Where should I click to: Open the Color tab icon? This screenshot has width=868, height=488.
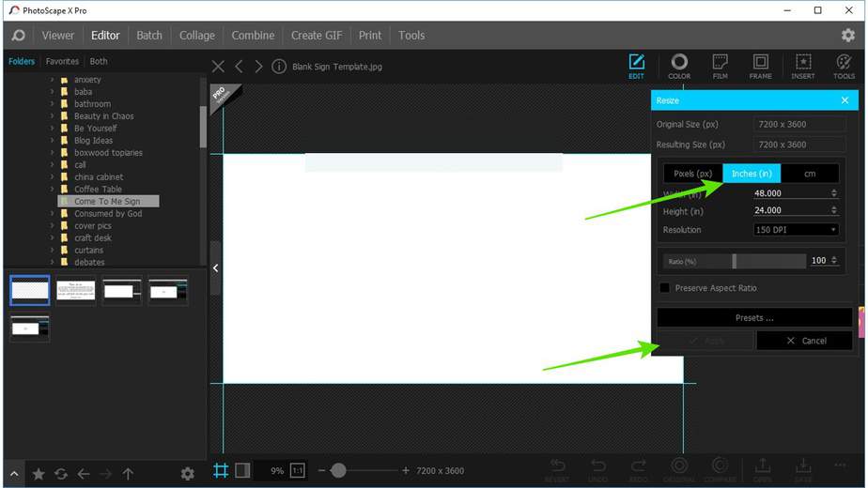point(678,66)
